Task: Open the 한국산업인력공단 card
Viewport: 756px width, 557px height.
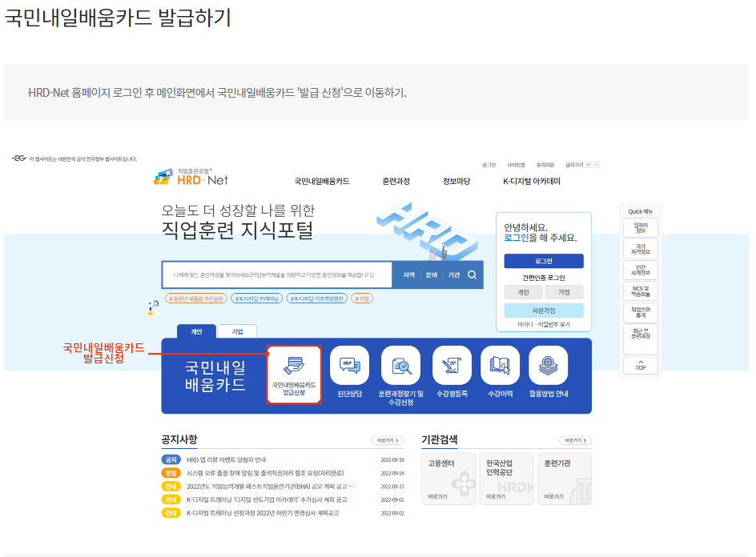Action: tap(506, 479)
